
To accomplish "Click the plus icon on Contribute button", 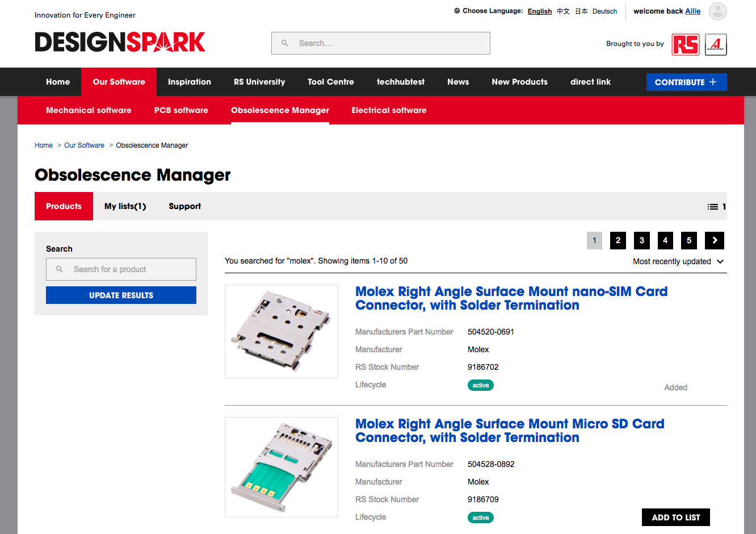I will coord(713,82).
